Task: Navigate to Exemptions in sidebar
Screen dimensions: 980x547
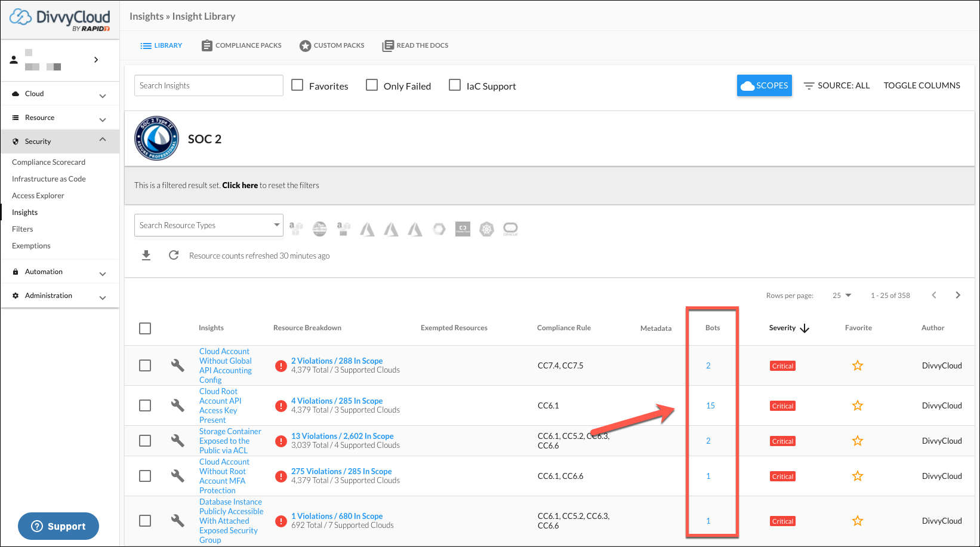Action: click(x=31, y=245)
